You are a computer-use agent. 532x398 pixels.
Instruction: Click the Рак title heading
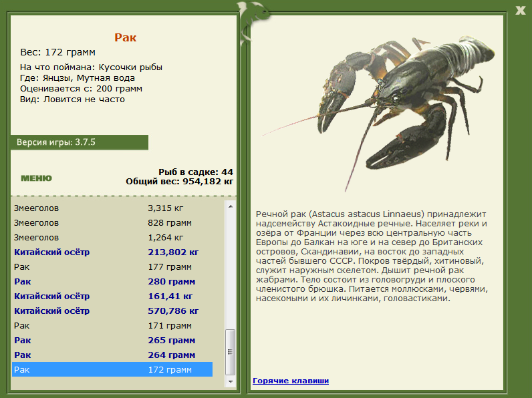pyautogui.click(x=125, y=37)
